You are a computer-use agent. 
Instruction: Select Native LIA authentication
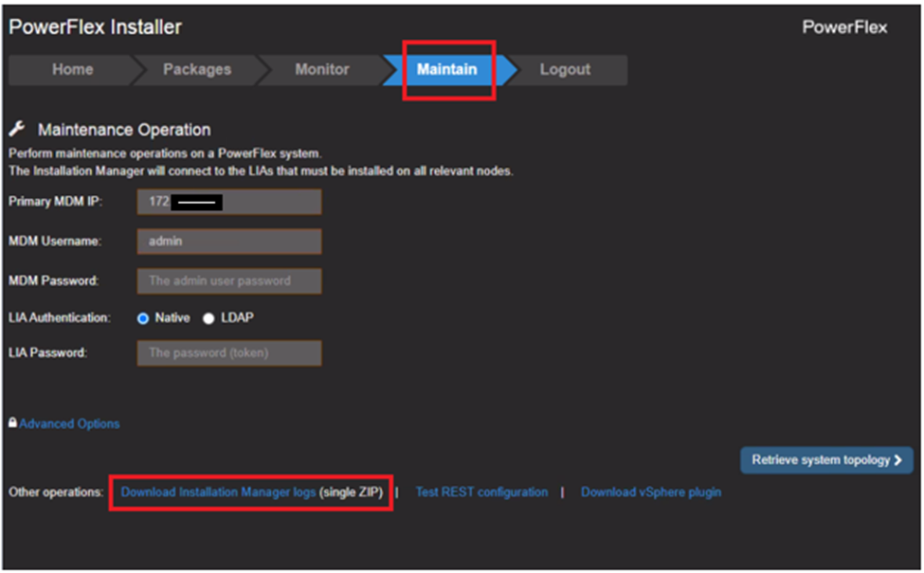click(x=142, y=318)
